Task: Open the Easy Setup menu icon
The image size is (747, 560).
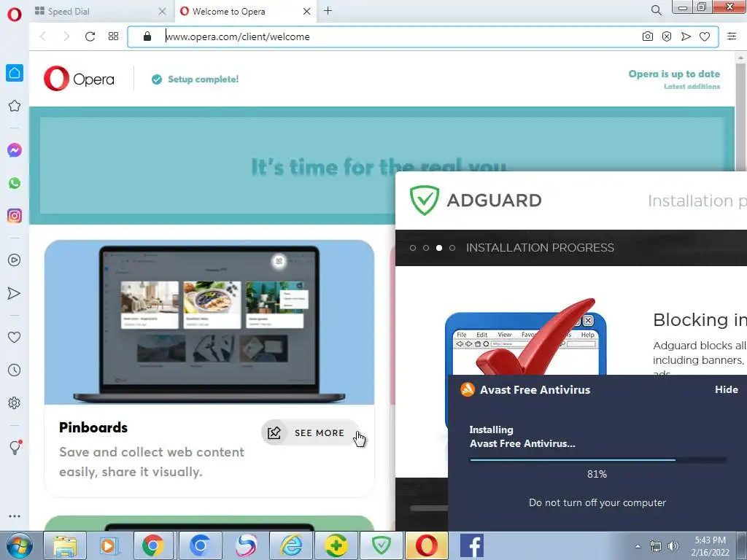Action: click(x=732, y=36)
